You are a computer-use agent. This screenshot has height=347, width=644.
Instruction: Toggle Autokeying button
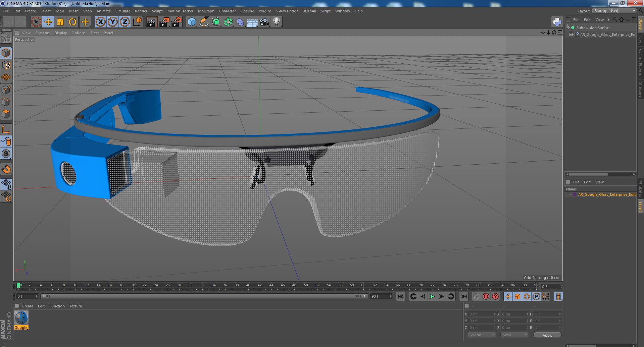tap(486, 296)
